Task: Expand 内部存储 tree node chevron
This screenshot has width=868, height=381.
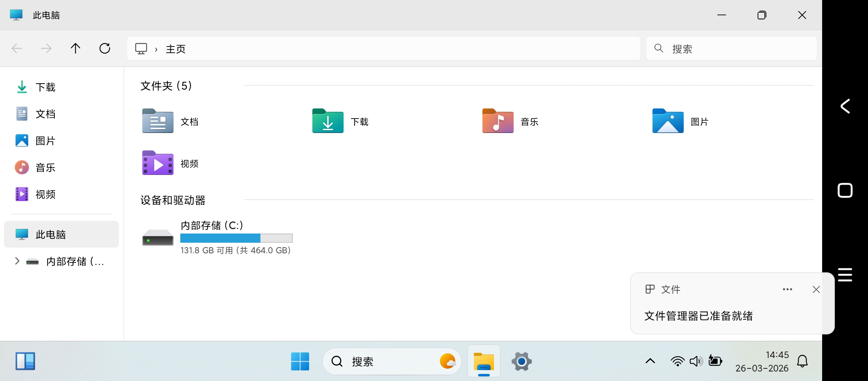Action: click(x=17, y=261)
